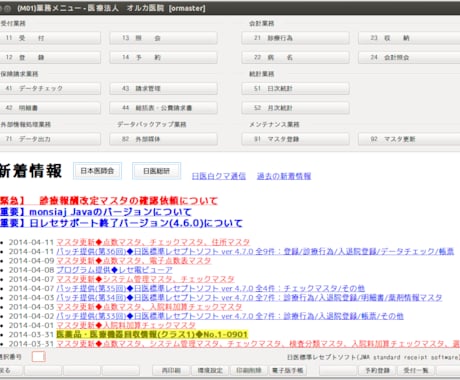The height and width of the screenshot is (380, 460).
Task: Open the 23 収納 button
Action: pyautogui.click(x=409, y=38)
